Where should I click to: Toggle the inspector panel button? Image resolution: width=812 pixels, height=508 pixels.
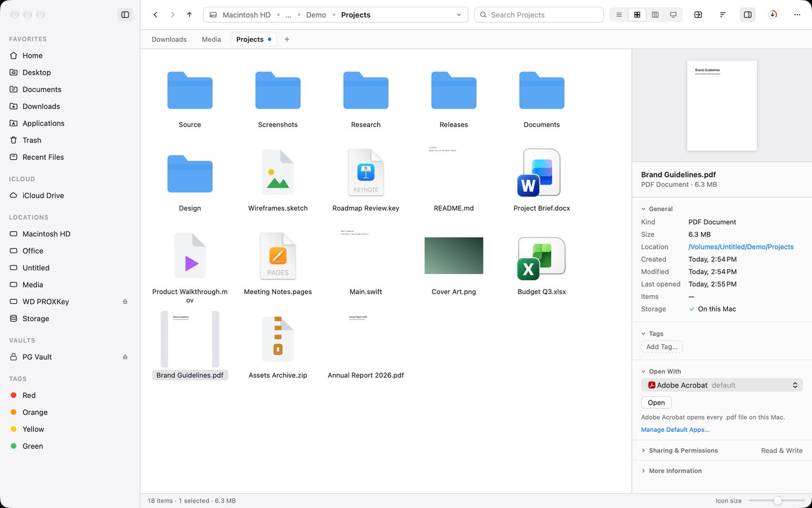pos(747,15)
